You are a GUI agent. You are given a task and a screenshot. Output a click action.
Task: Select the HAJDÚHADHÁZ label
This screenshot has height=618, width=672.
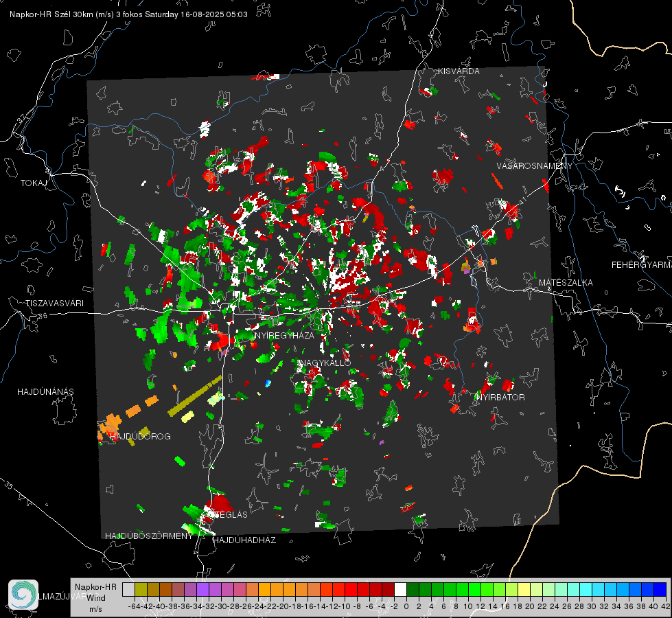pyautogui.click(x=244, y=540)
